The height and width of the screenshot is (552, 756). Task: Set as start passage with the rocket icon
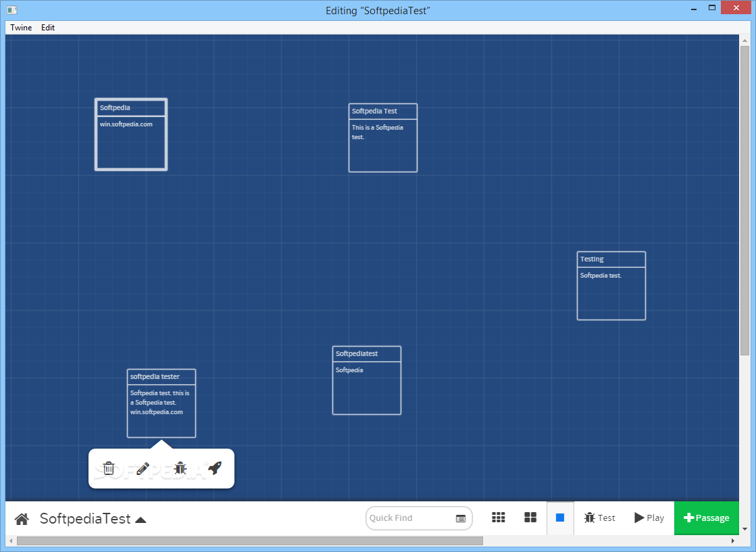tap(215, 467)
